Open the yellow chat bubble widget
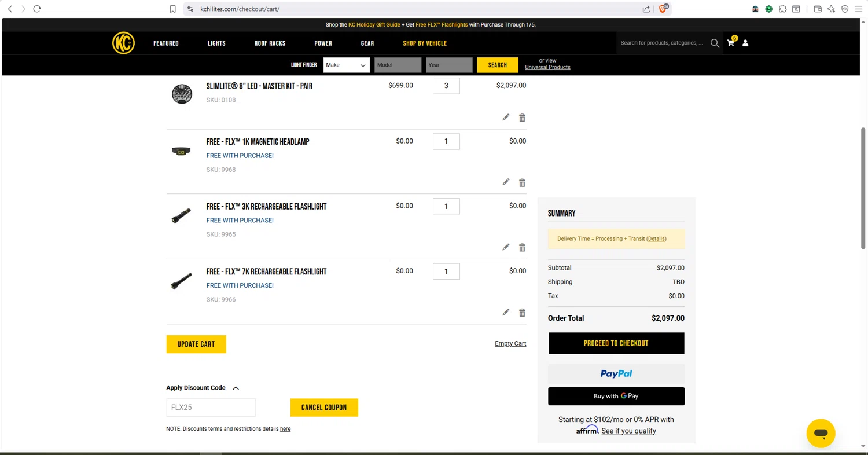The width and height of the screenshot is (868, 455). (x=821, y=433)
